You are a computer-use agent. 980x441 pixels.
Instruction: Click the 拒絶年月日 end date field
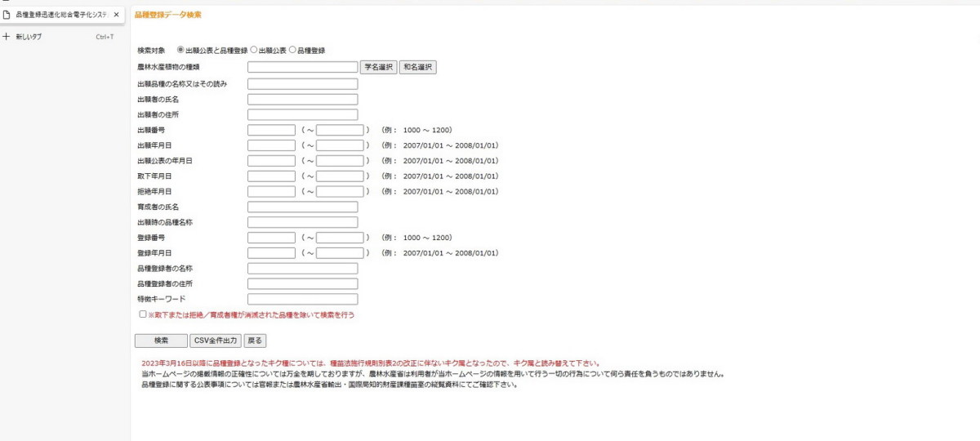point(340,191)
